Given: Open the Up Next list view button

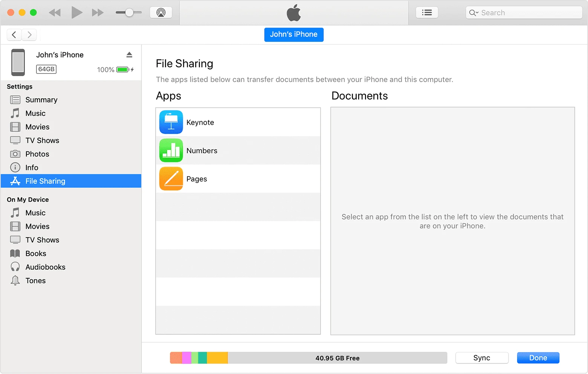Looking at the screenshot, I should pyautogui.click(x=427, y=12).
